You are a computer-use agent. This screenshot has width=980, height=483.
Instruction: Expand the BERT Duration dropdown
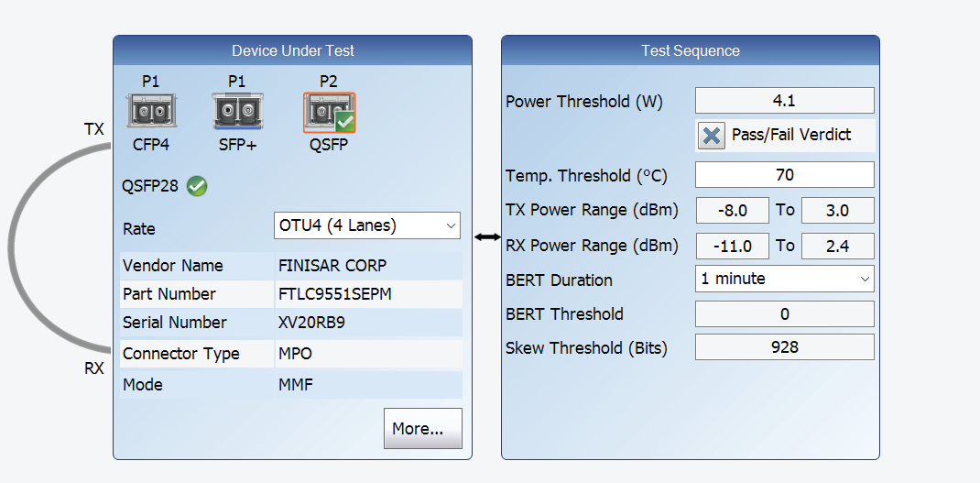point(784,279)
